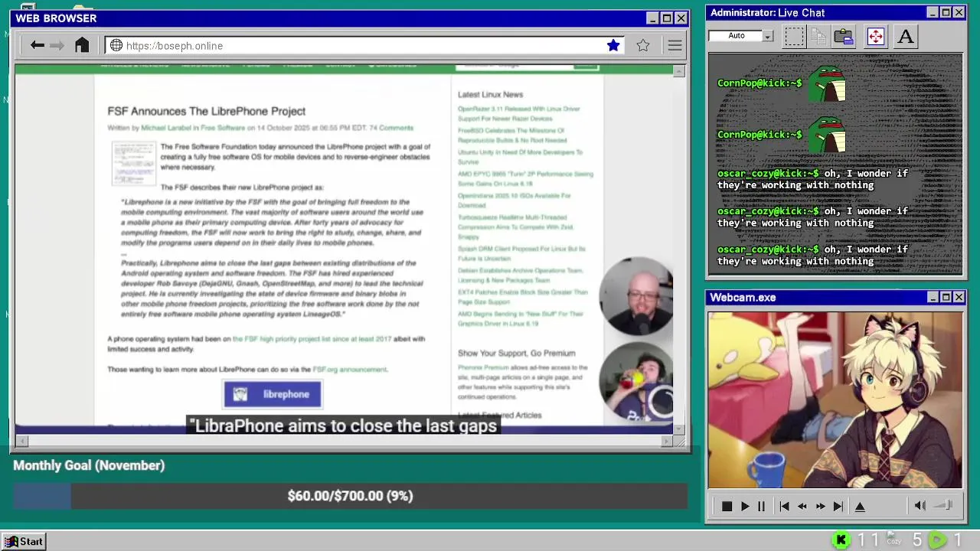Screen dimensions: 980x551
Task: Pause playback in Webcam.exe
Action: (x=761, y=506)
